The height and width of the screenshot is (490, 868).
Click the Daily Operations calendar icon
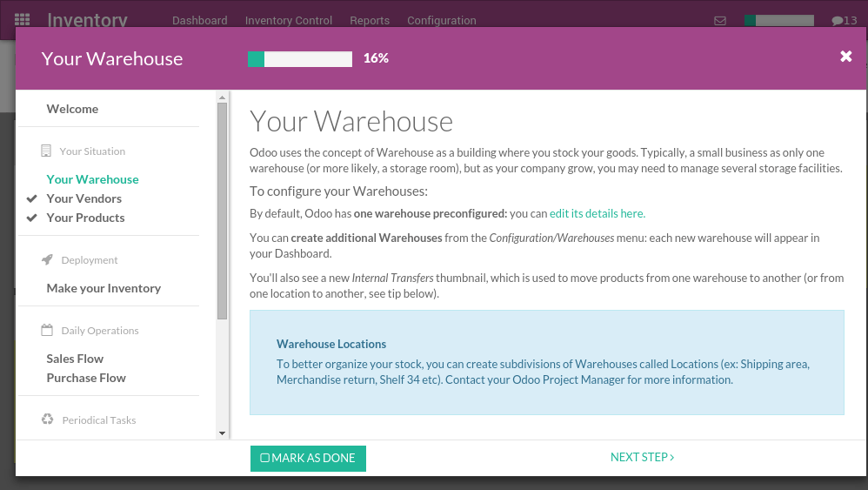tap(47, 330)
